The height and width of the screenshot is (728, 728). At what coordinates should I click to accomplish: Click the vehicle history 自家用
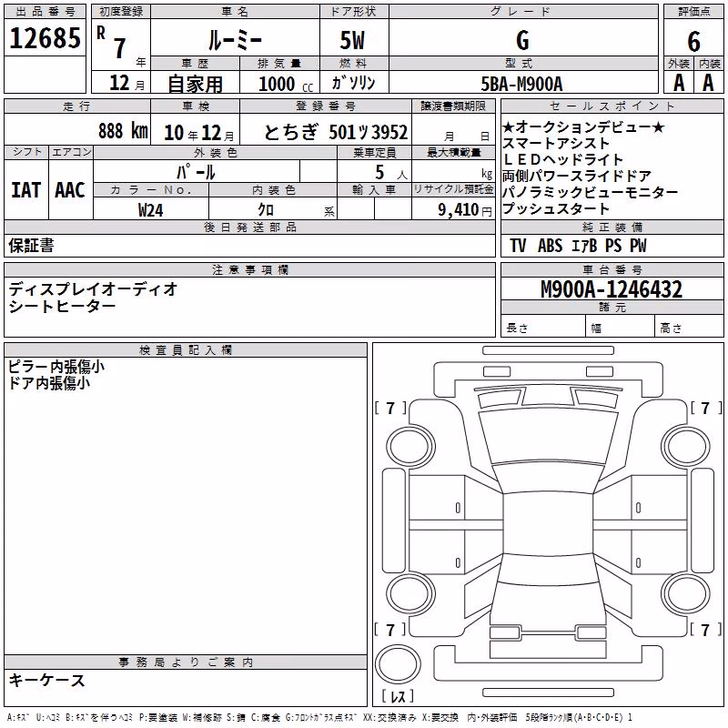click(195, 84)
